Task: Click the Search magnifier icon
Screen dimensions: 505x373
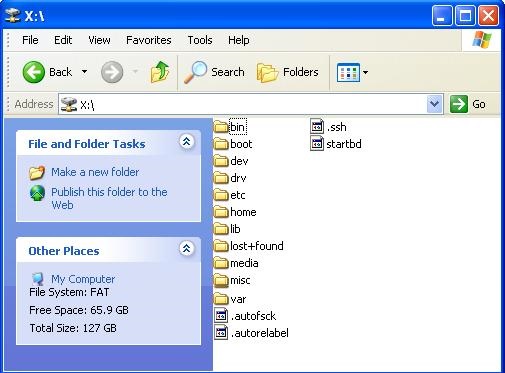Action: point(195,72)
